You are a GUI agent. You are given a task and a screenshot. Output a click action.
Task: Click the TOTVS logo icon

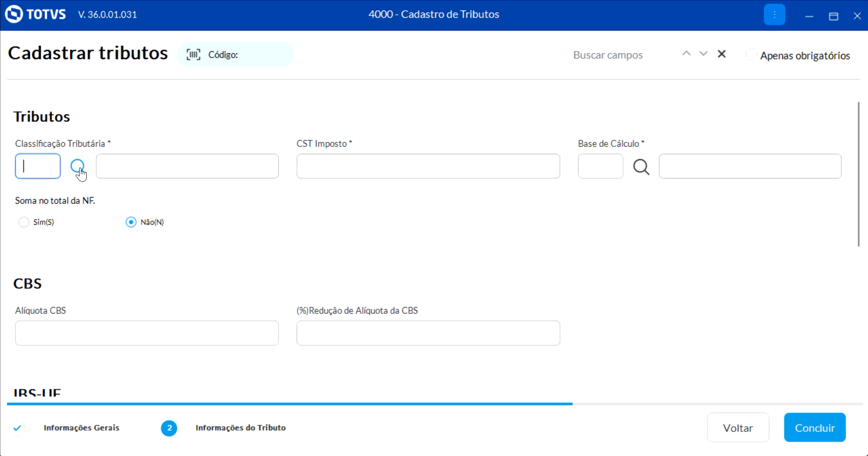tap(14, 14)
